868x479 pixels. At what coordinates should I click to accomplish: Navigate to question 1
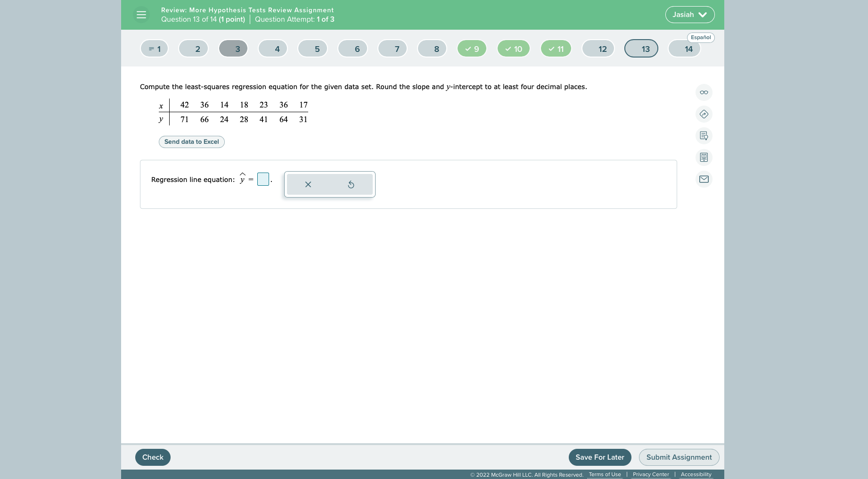154,48
